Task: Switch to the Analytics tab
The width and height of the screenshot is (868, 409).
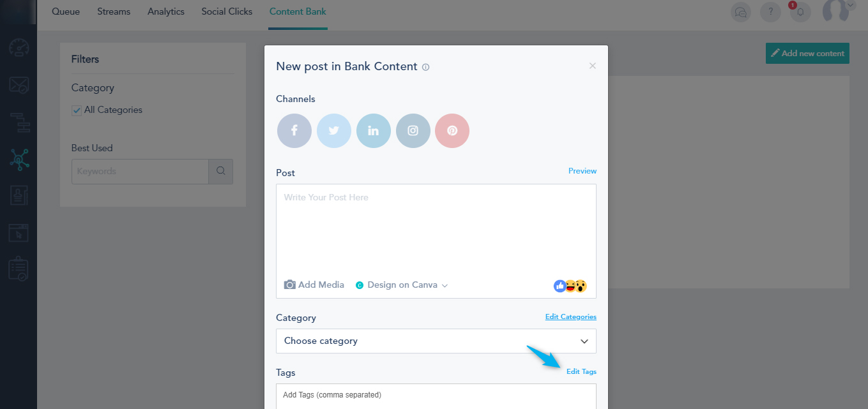Action: (166, 11)
